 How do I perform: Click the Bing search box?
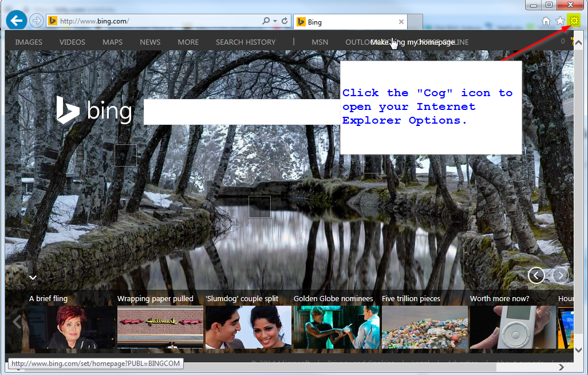tap(242, 112)
